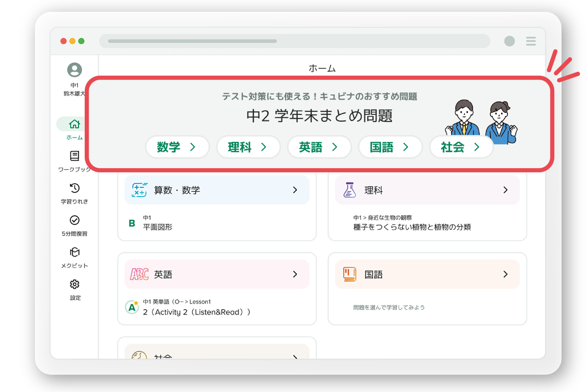The image size is (588, 392).
Task: Select the 英語 recommended problems button
Action: tap(319, 147)
